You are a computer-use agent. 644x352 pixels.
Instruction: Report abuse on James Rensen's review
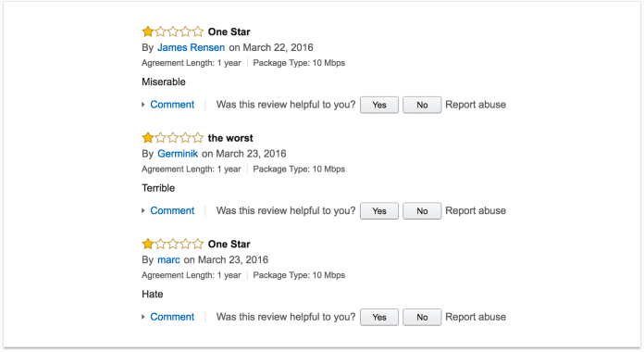pos(476,105)
